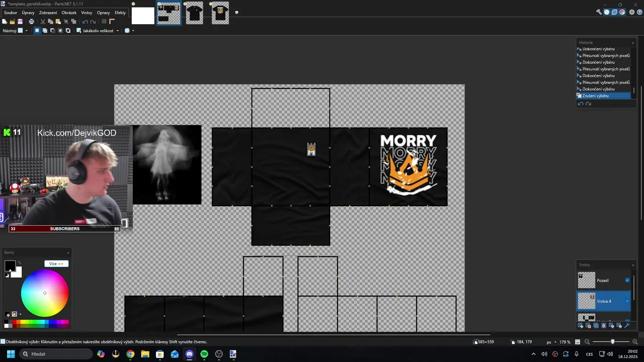Image resolution: width=644 pixels, height=362 pixels.
Task: Select the Zrušení výběru history entry
Action: coord(603,96)
